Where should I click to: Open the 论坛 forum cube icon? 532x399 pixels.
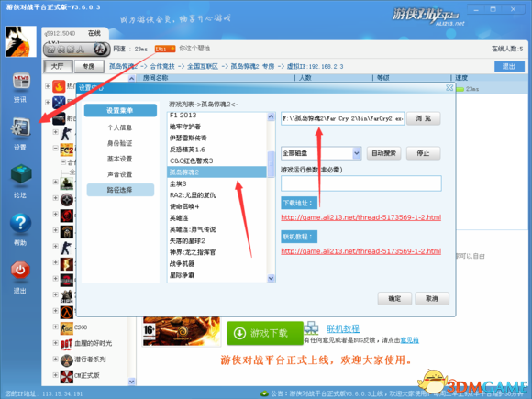coord(21,174)
